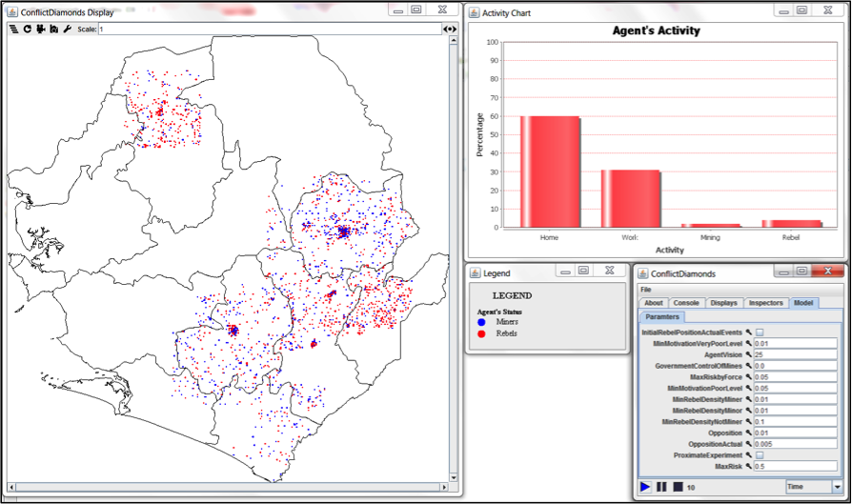Switch to the Inspectors tab

pos(765,303)
